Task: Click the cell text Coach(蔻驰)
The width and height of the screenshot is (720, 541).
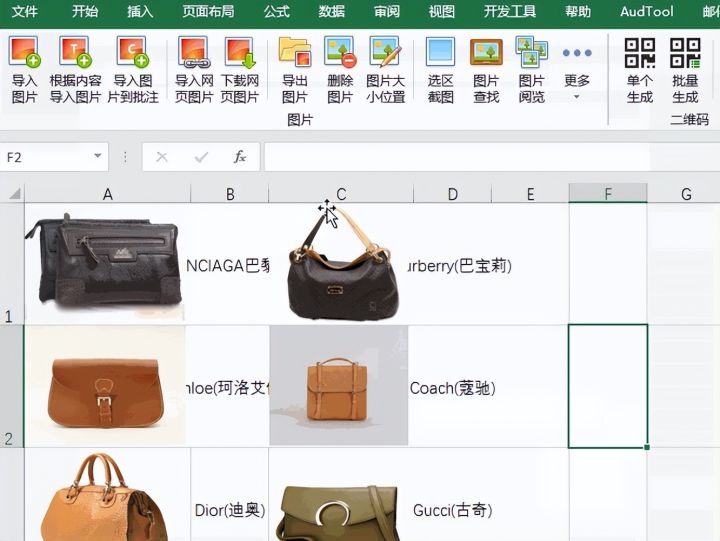Action: (452, 388)
